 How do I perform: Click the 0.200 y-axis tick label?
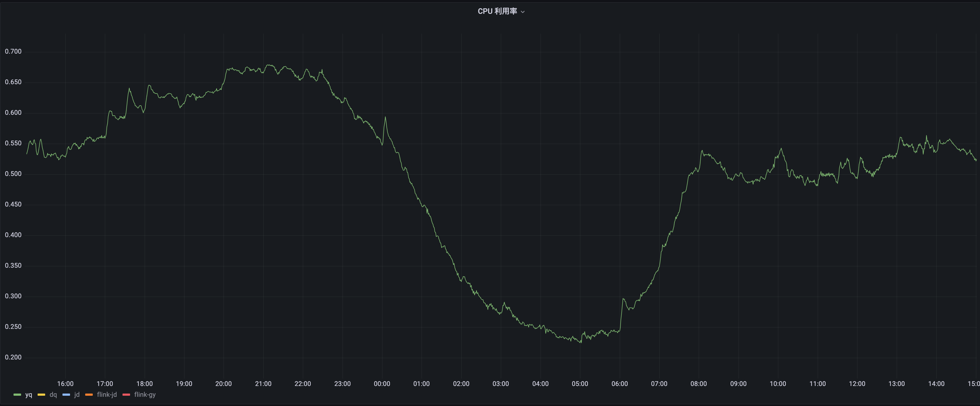13,357
